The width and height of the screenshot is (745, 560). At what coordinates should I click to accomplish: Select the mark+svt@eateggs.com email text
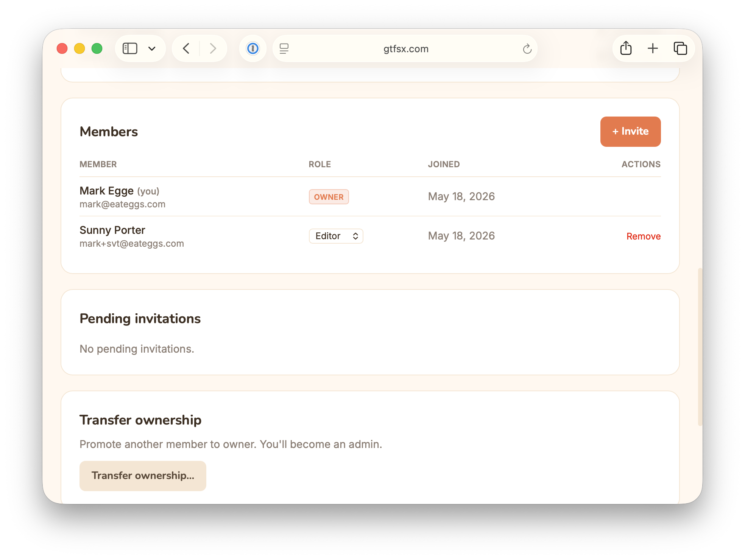[x=132, y=244]
